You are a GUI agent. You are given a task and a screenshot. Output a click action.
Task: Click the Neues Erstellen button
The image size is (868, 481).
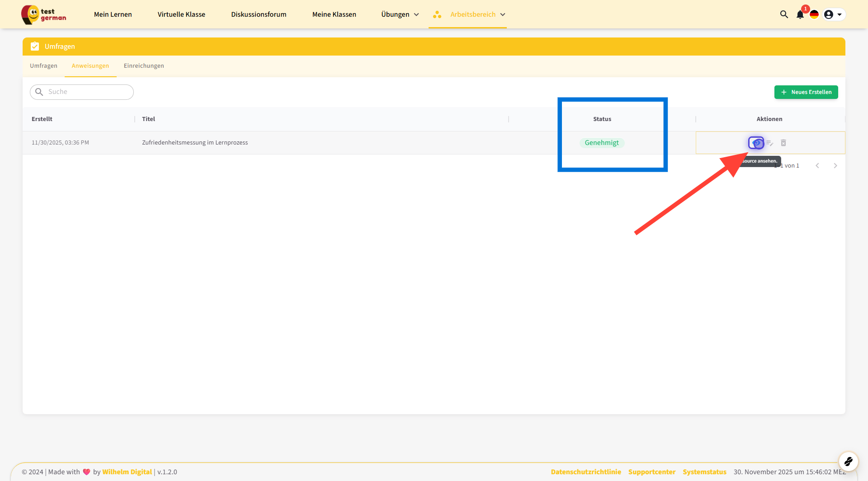coord(806,92)
